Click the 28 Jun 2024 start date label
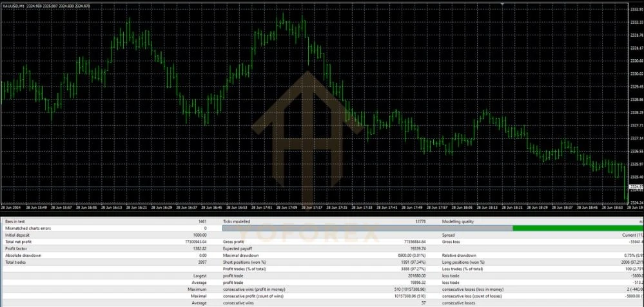This screenshot has width=644, height=307. (11, 208)
